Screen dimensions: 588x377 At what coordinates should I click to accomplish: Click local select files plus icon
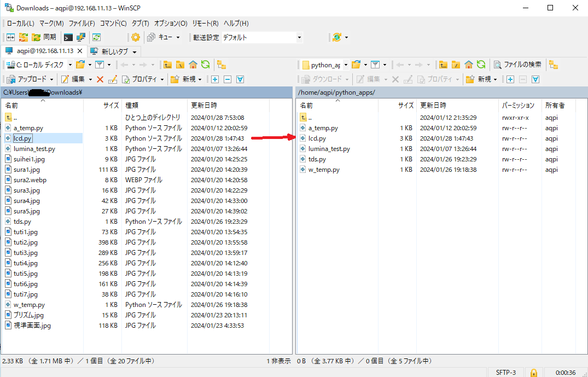point(215,79)
